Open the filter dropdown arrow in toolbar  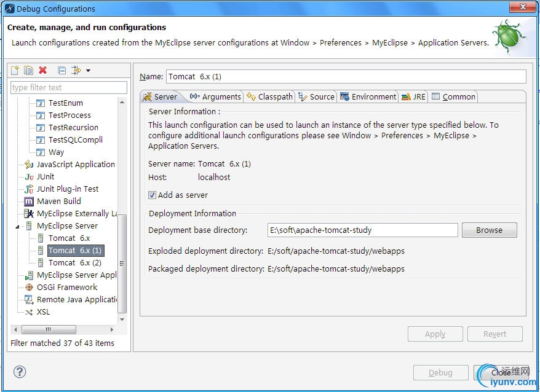pos(88,71)
